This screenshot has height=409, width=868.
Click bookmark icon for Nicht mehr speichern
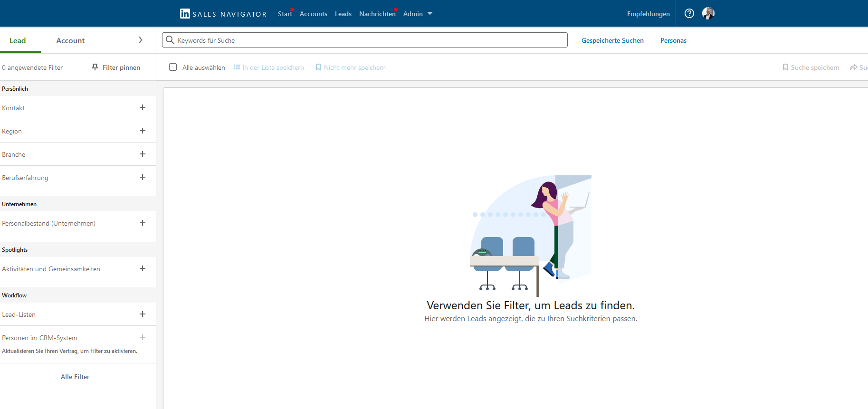318,67
